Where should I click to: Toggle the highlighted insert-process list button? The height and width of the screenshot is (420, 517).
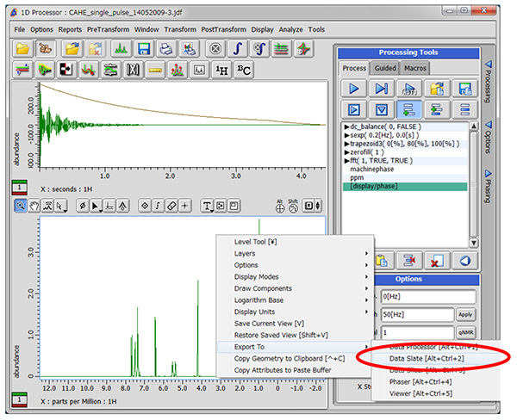[x=409, y=109]
